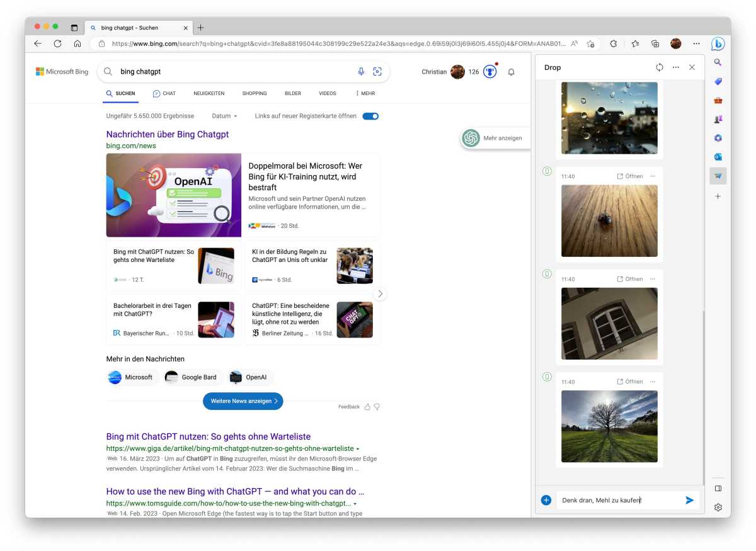Viewport: 756px width, 551px height.
Task: Reload the page with refresh icon
Action: (57, 43)
